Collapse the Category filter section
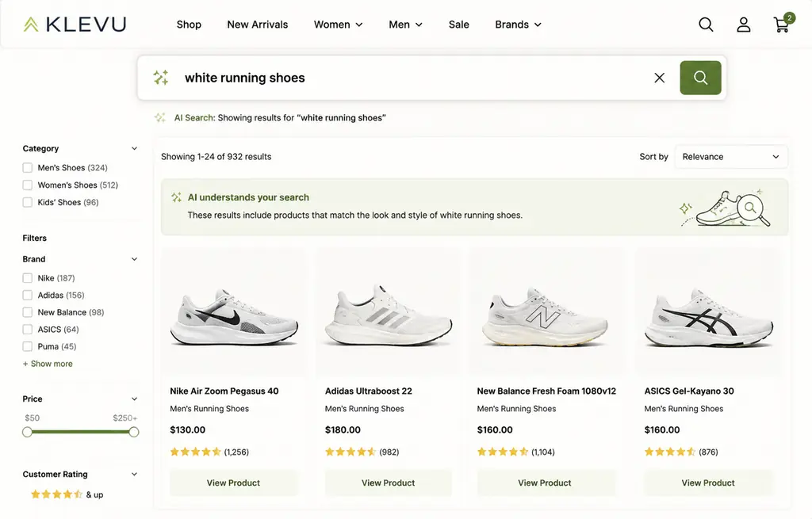Image resolution: width=812 pixels, height=519 pixels. pyautogui.click(x=134, y=148)
